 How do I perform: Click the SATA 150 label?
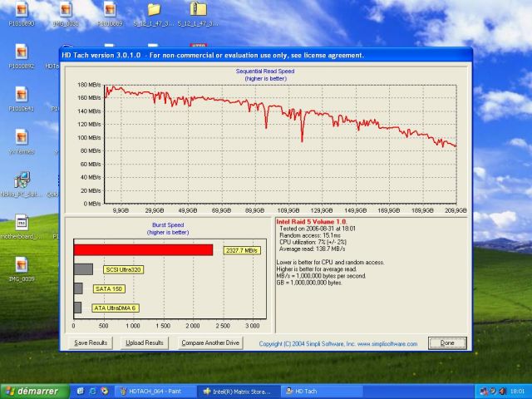109,288
